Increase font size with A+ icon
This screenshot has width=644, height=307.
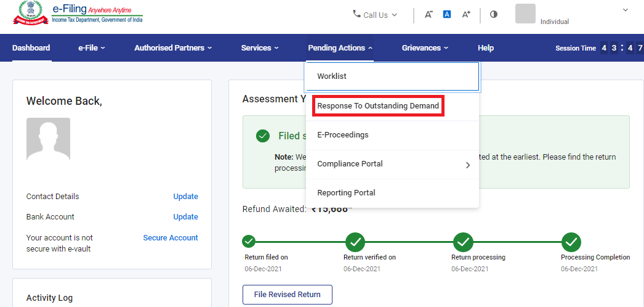click(x=465, y=14)
